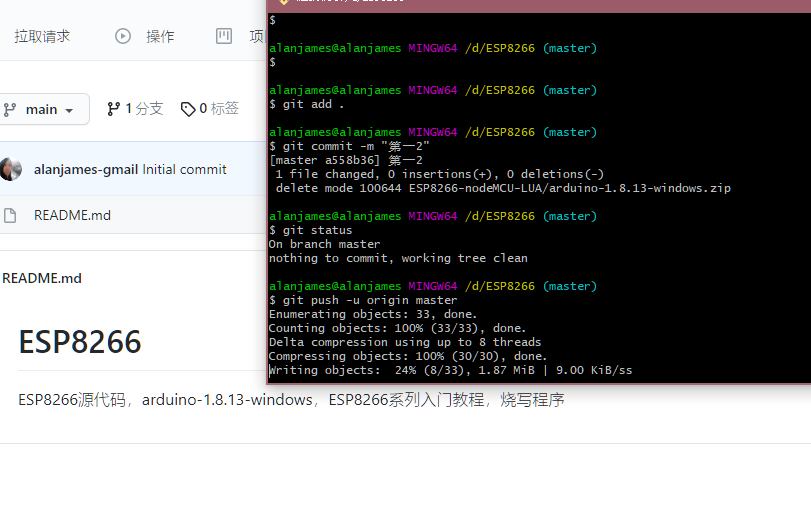
Task: Click 'nothing to commit, working tree clean' line
Action: click(398, 258)
